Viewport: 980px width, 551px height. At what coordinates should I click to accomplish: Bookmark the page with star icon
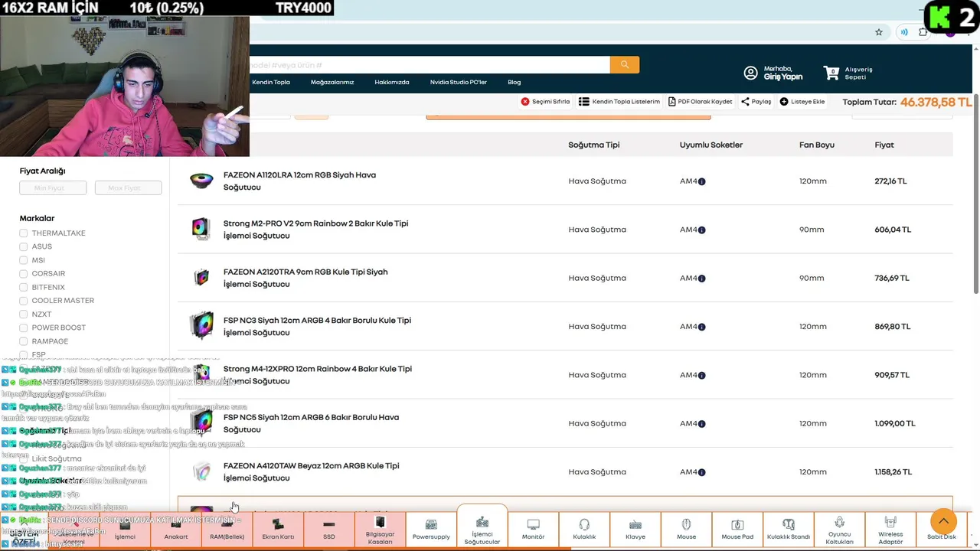point(879,32)
